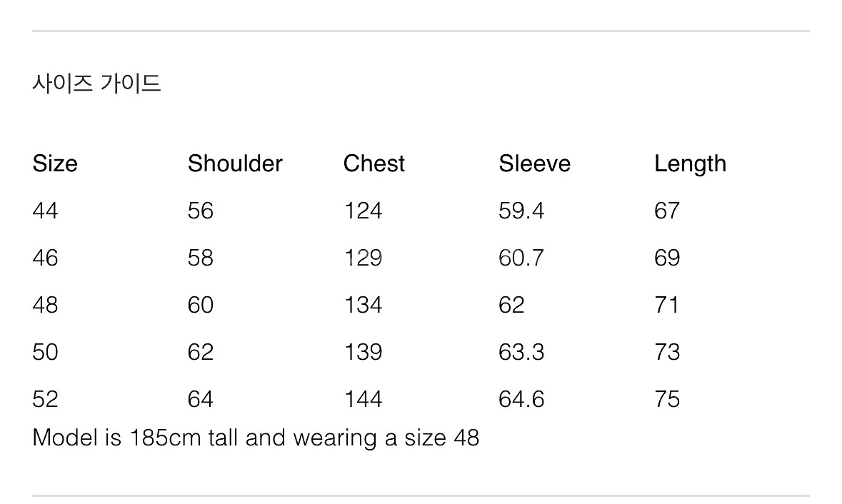Select the sleeve measurement 60.7
The image size is (842, 504).
tap(521, 258)
